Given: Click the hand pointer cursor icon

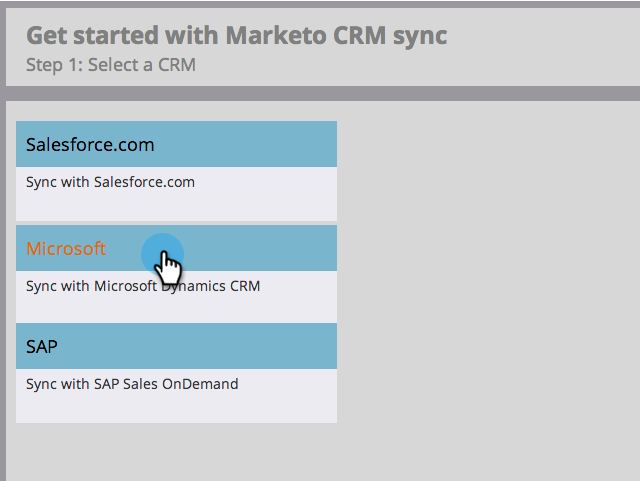Looking at the screenshot, I should (170, 267).
